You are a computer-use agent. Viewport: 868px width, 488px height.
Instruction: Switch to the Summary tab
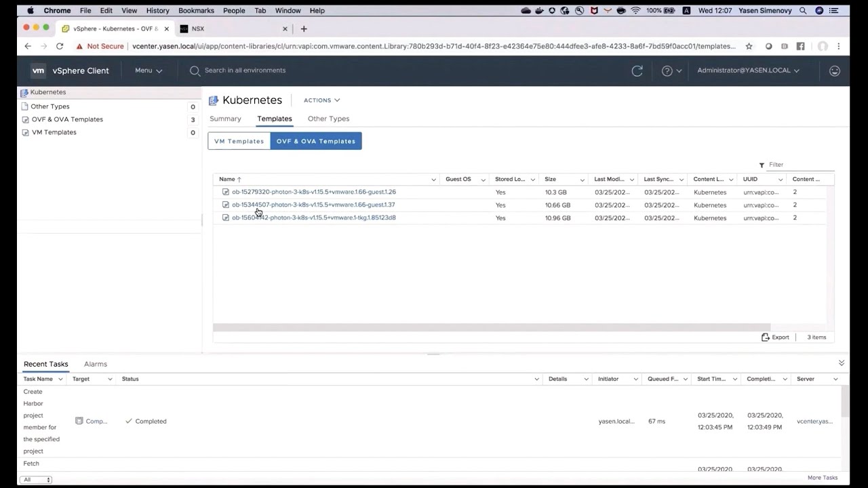point(225,119)
